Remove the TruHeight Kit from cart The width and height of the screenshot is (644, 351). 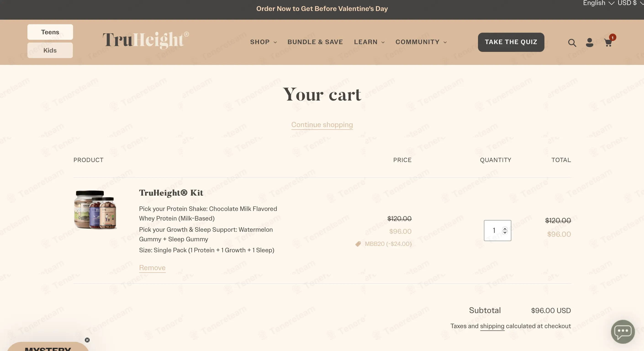[152, 268]
